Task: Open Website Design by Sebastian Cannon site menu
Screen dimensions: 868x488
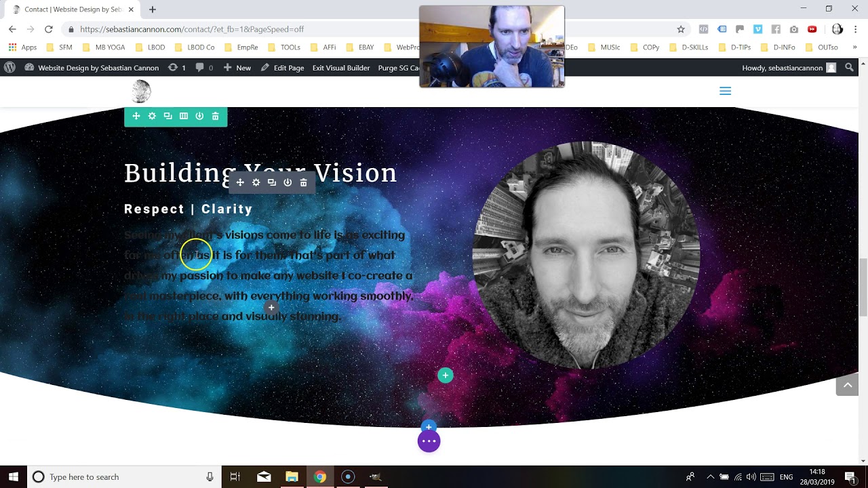Action: (x=92, y=68)
